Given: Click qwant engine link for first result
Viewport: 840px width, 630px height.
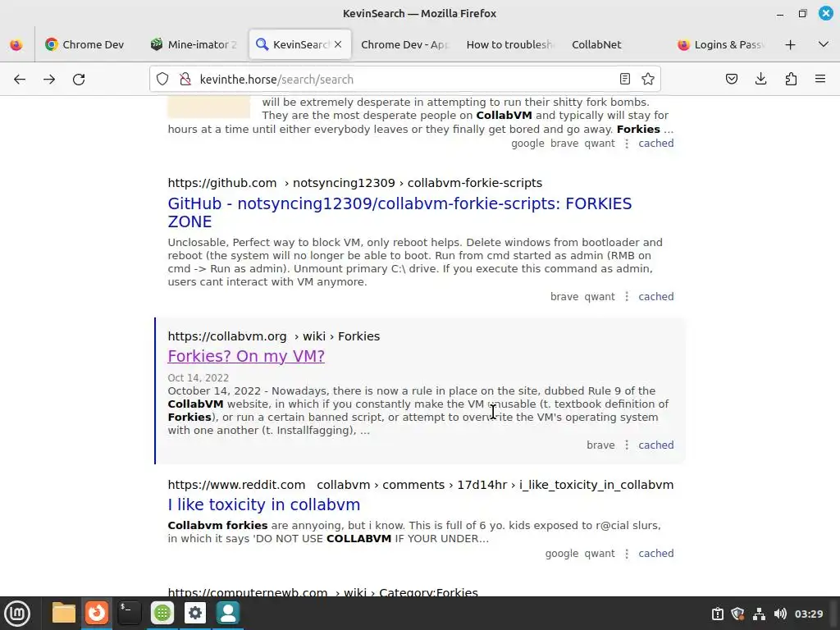Looking at the screenshot, I should click(600, 143).
